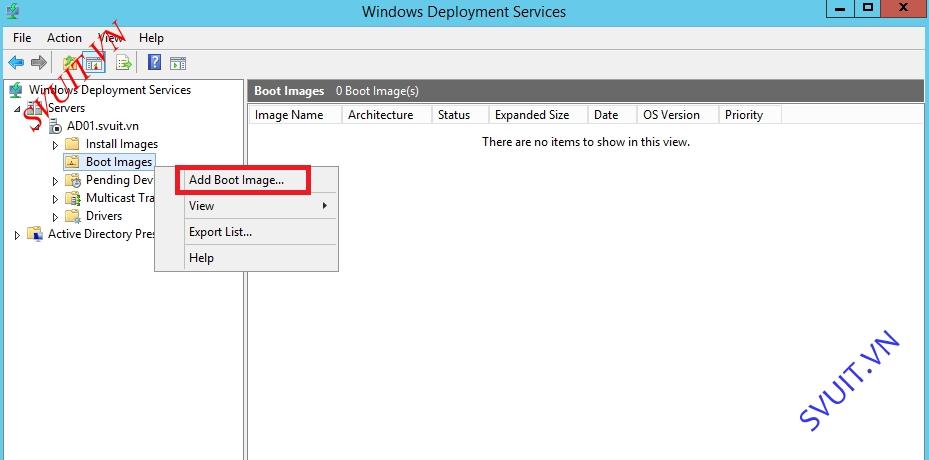Select Windows Deployment Services root label

click(x=110, y=90)
